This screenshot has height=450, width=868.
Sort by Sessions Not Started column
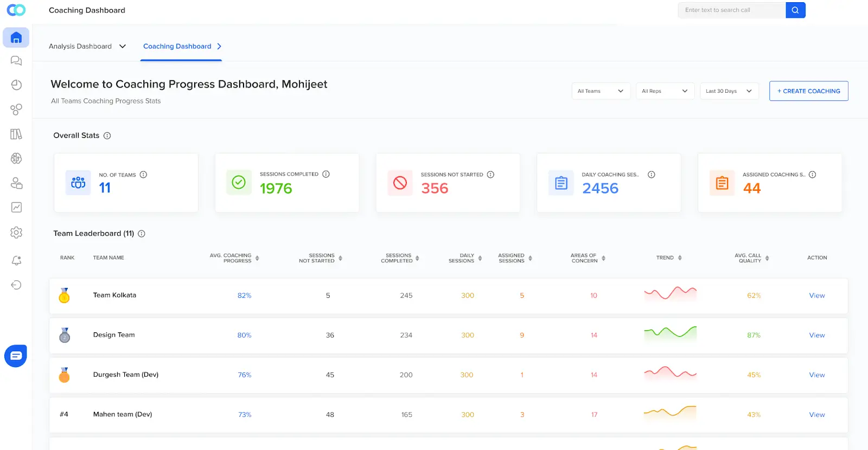coord(340,258)
